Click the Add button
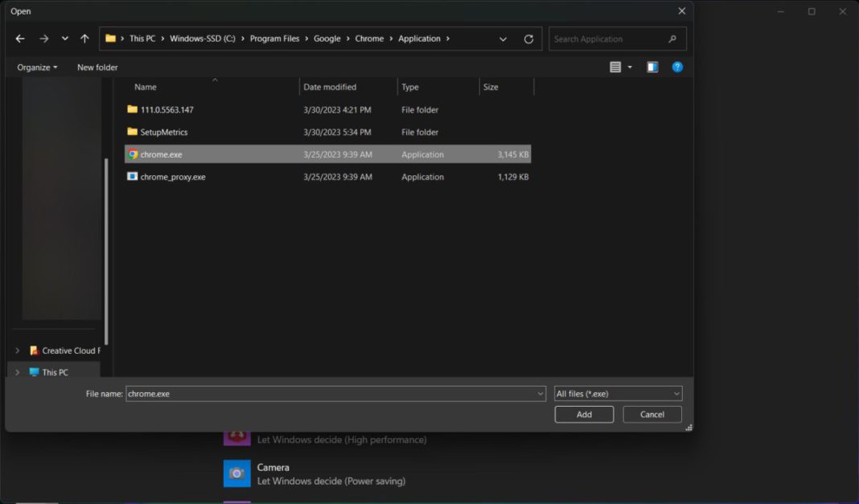 click(x=584, y=415)
